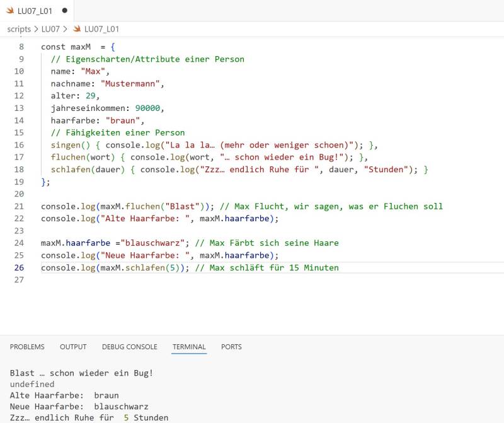Screen dimensions: 504x423
Task: Click the Swift file icon on the editor tab
Action: 10,11
